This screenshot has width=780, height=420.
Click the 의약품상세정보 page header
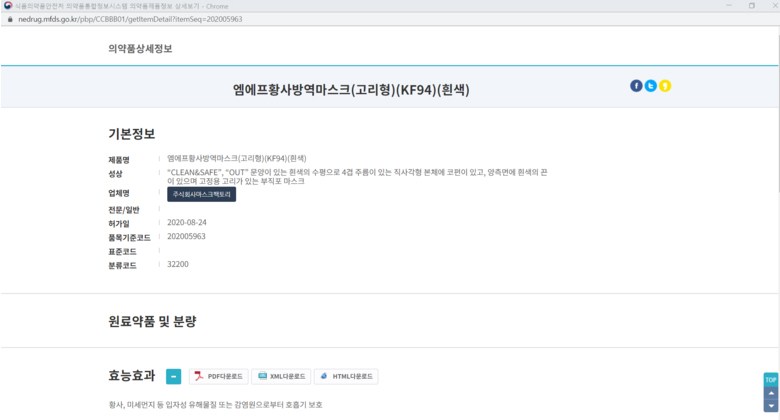click(138, 47)
